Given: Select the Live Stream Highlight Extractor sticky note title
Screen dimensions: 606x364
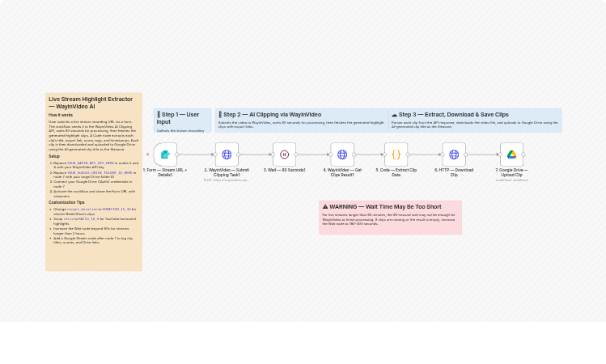Looking at the screenshot, I should [x=91, y=103].
